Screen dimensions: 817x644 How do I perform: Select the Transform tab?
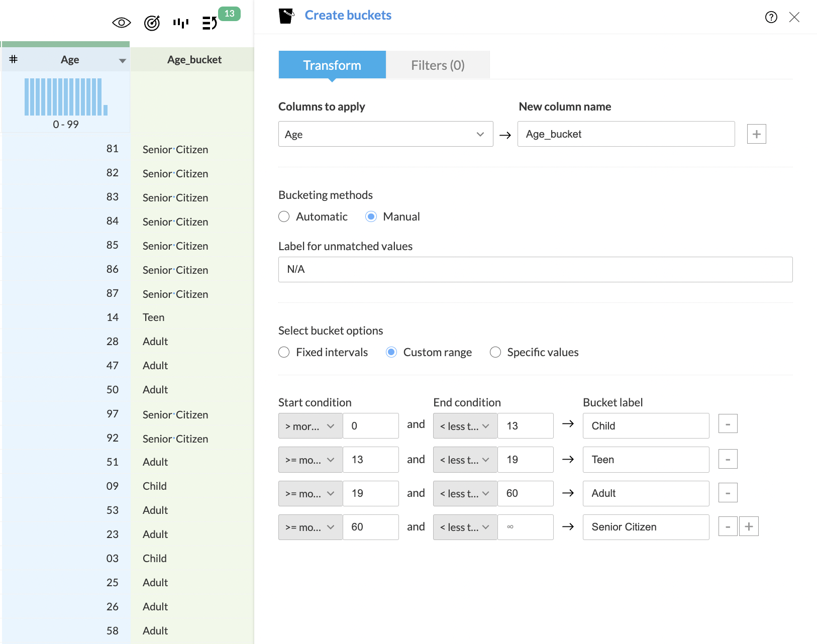[x=332, y=65]
